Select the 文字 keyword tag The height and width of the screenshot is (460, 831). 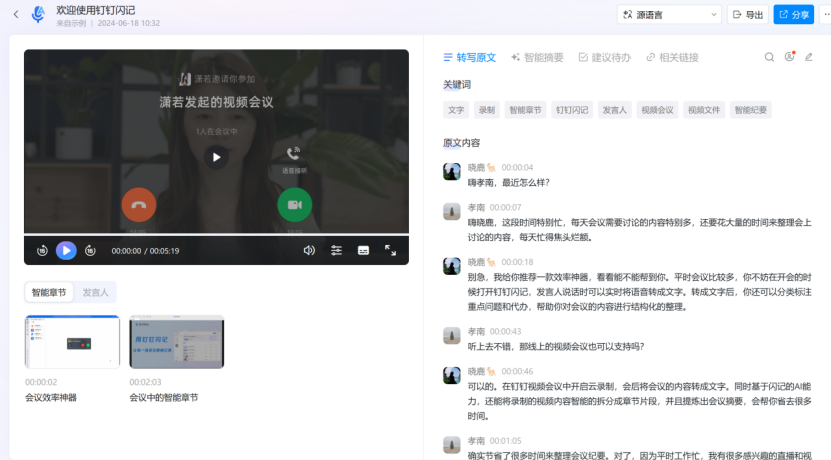(x=456, y=110)
